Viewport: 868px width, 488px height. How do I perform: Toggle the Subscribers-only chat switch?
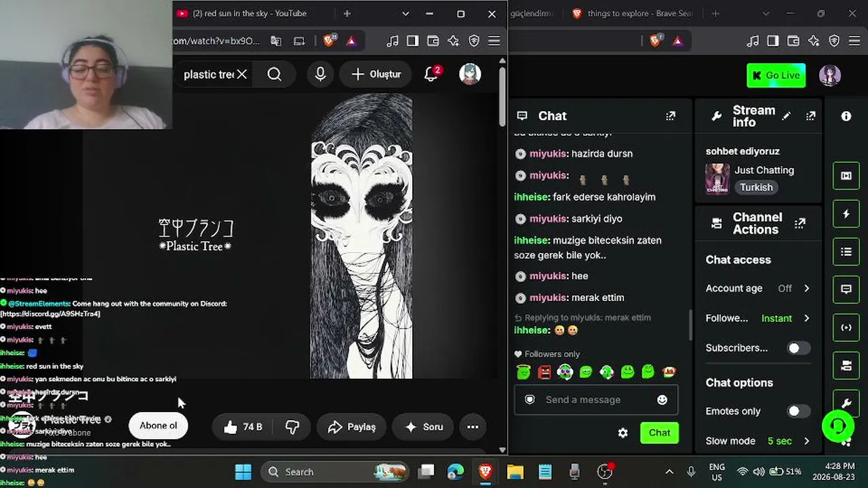click(798, 348)
